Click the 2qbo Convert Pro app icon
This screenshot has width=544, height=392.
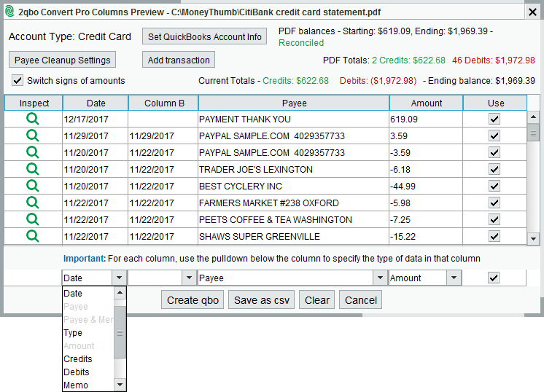[x=9, y=12]
